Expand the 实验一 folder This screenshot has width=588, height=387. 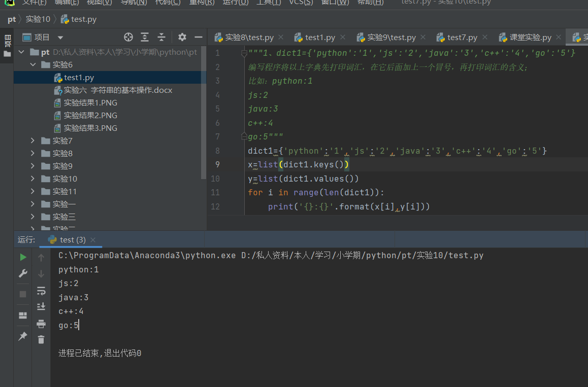pyautogui.click(x=32, y=204)
